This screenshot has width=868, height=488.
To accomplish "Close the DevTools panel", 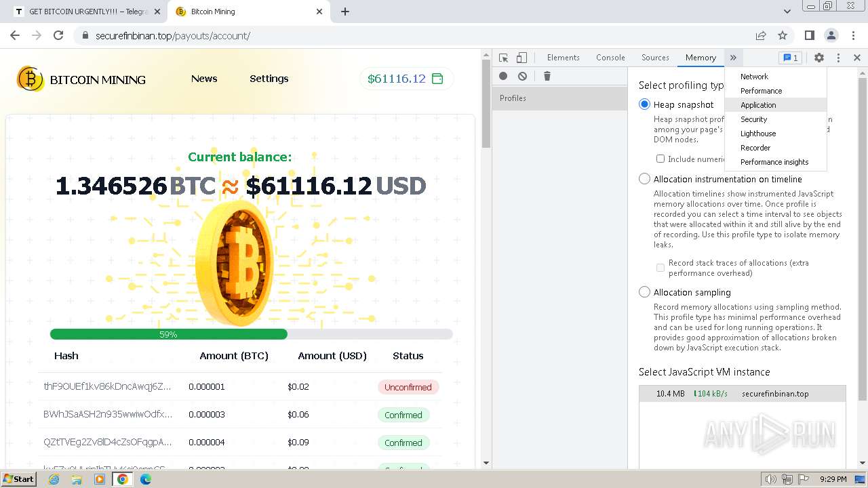I will pyautogui.click(x=857, y=58).
